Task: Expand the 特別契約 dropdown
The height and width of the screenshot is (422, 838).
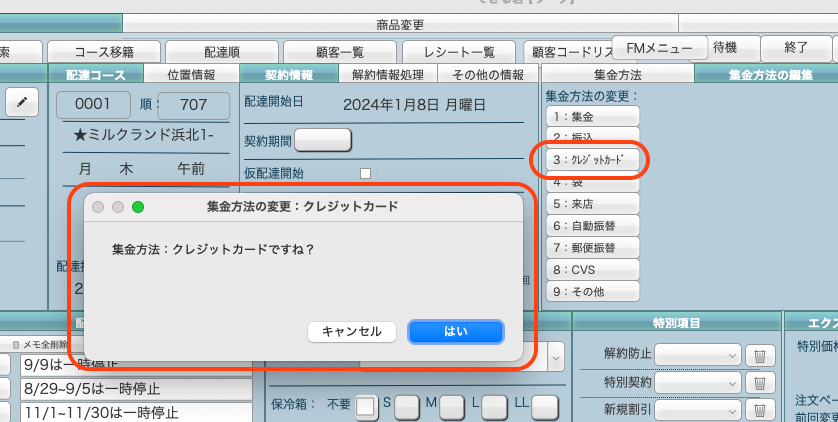Action: point(698,382)
